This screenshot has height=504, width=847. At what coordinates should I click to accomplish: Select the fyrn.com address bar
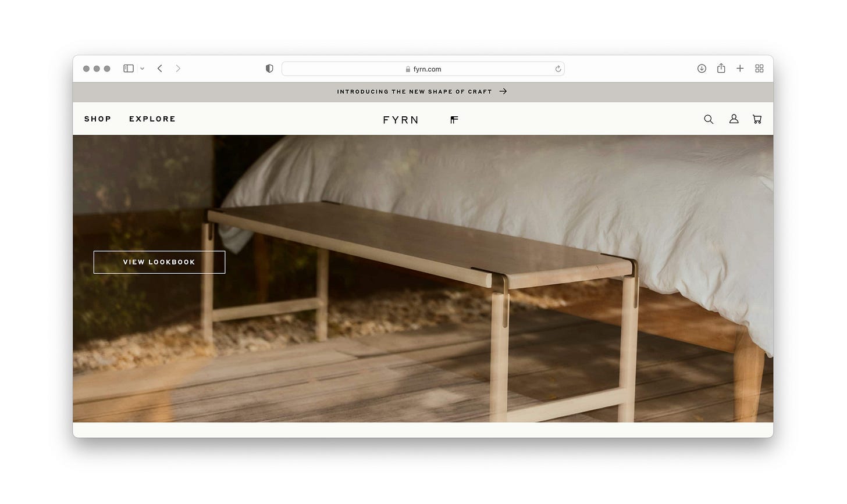423,69
